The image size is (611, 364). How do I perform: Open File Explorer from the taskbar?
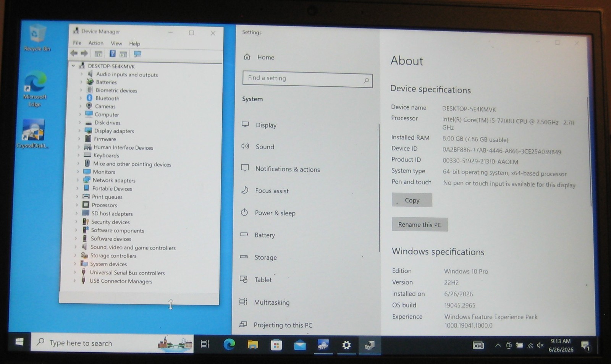253,345
